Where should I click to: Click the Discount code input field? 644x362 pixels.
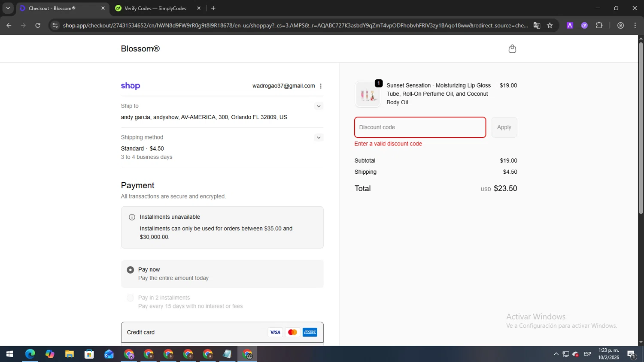click(420, 127)
